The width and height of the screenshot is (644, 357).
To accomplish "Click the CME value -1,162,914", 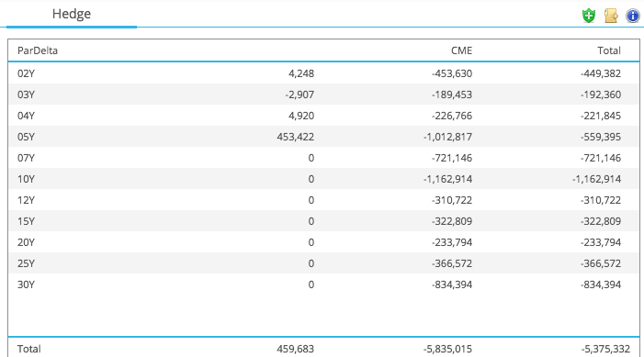I will click(x=447, y=179).
